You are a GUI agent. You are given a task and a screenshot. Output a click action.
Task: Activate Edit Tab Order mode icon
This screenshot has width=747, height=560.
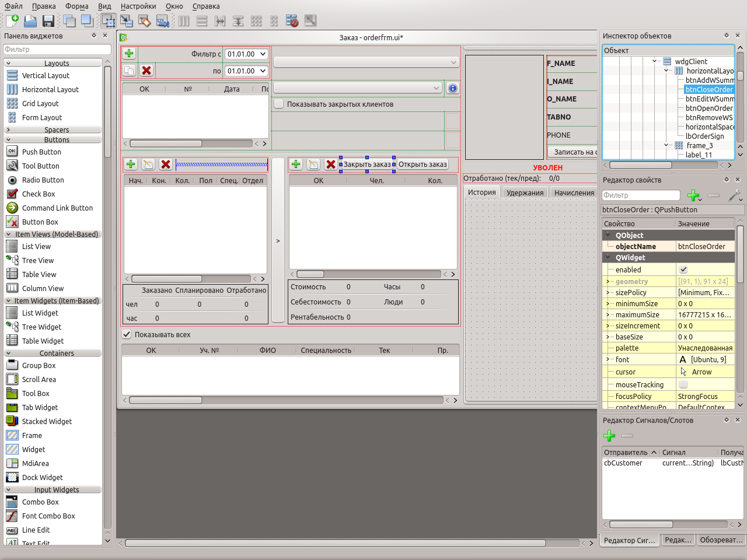click(x=163, y=21)
